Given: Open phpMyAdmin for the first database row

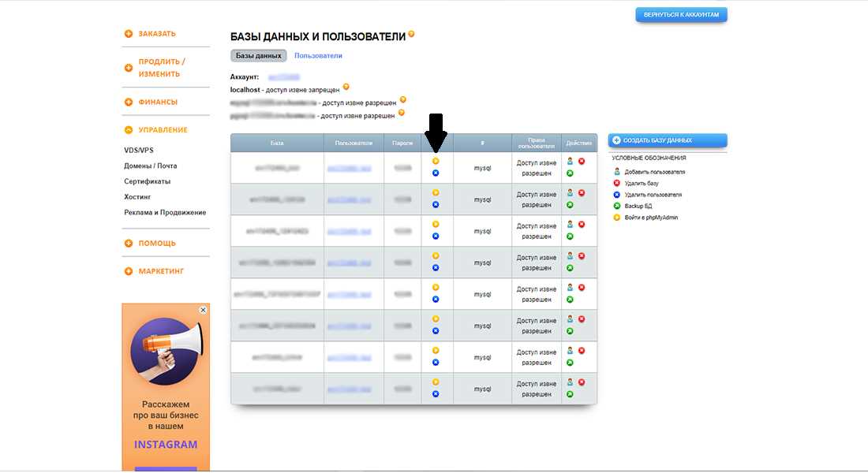Looking at the screenshot, I should click(x=436, y=161).
